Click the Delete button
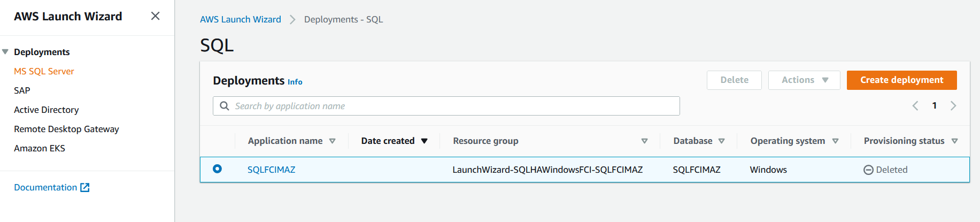 click(x=734, y=80)
